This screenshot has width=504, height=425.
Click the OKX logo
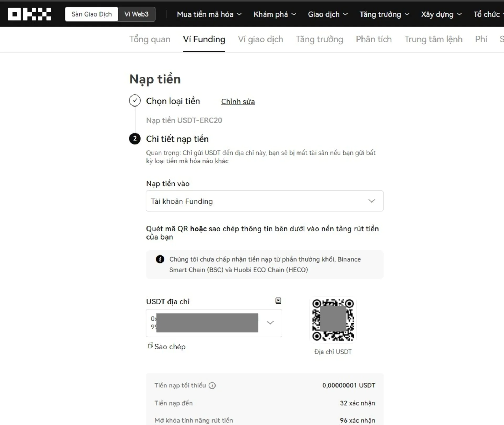tap(29, 14)
